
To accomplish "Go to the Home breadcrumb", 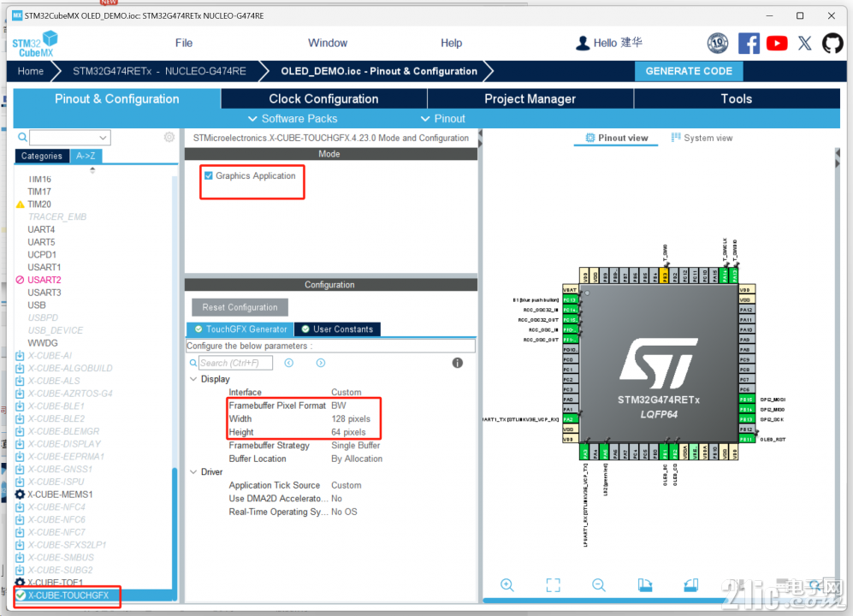I will [31, 71].
